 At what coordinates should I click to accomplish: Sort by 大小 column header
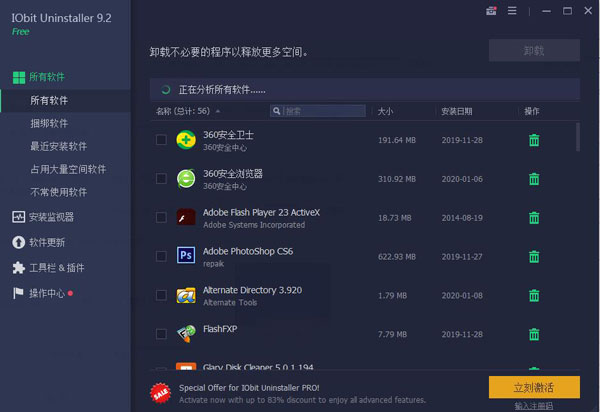385,111
